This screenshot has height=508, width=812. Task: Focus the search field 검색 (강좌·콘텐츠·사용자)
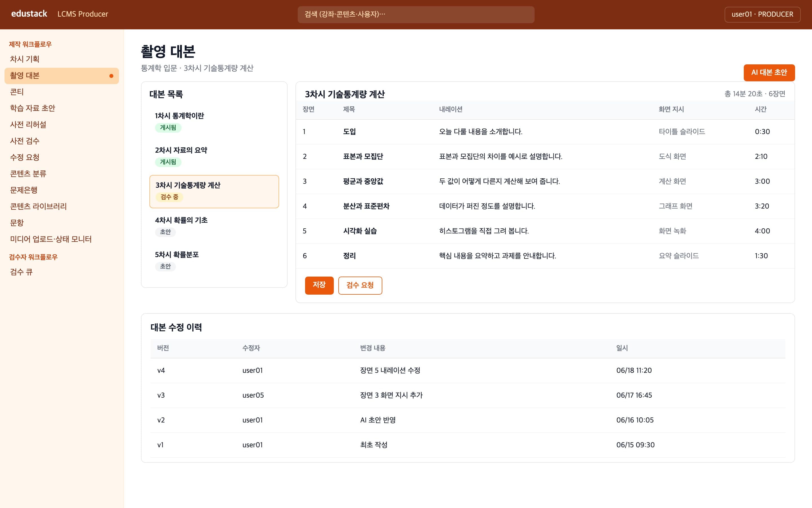click(416, 14)
